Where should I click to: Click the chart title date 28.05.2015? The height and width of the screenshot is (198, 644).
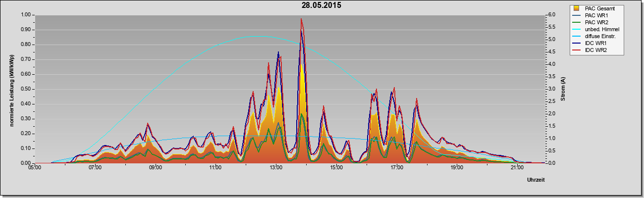tap(322, 5)
